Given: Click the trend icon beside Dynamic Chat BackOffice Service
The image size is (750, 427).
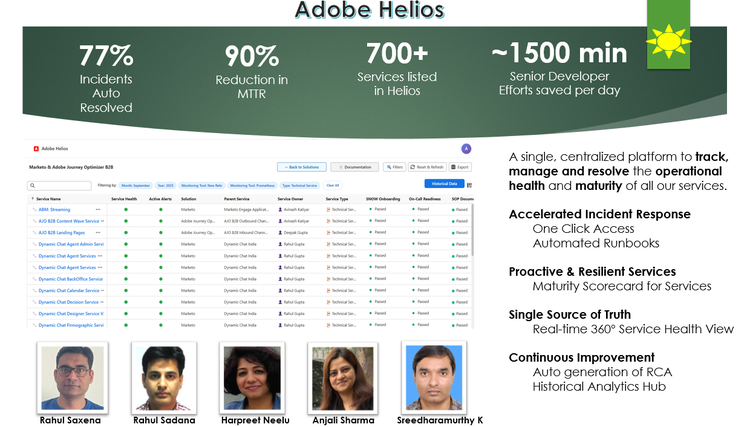Looking at the screenshot, I should pyautogui.click(x=33, y=278).
